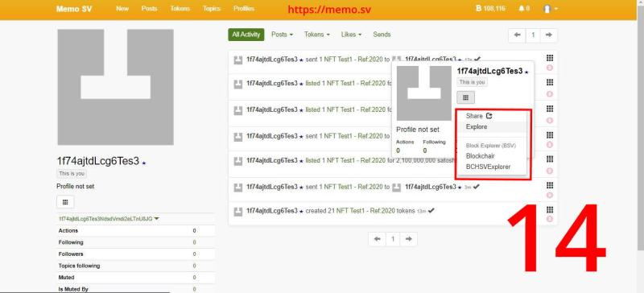Open Tokens in the top navigation bar
Image resolution: width=644 pixels, height=293 pixels.
(180, 8)
